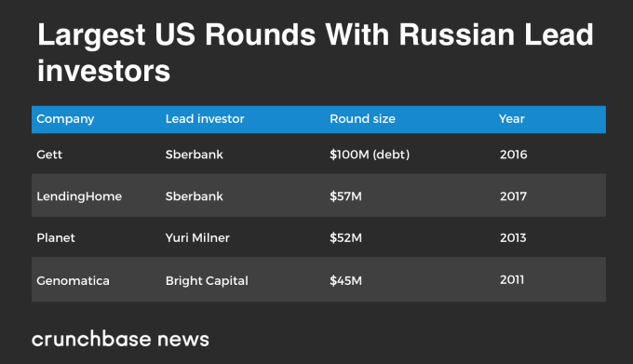Click the crunchbase news logo
This screenshot has height=364, width=633.
coord(120,339)
